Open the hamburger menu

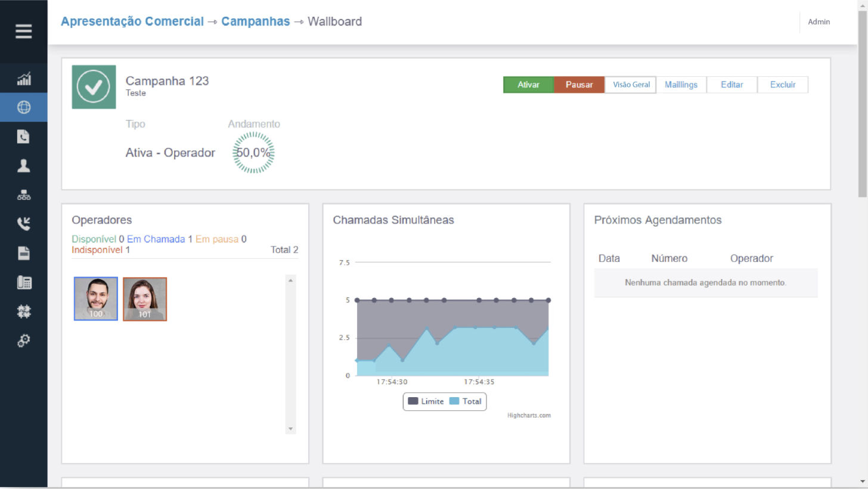[x=24, y=31]
